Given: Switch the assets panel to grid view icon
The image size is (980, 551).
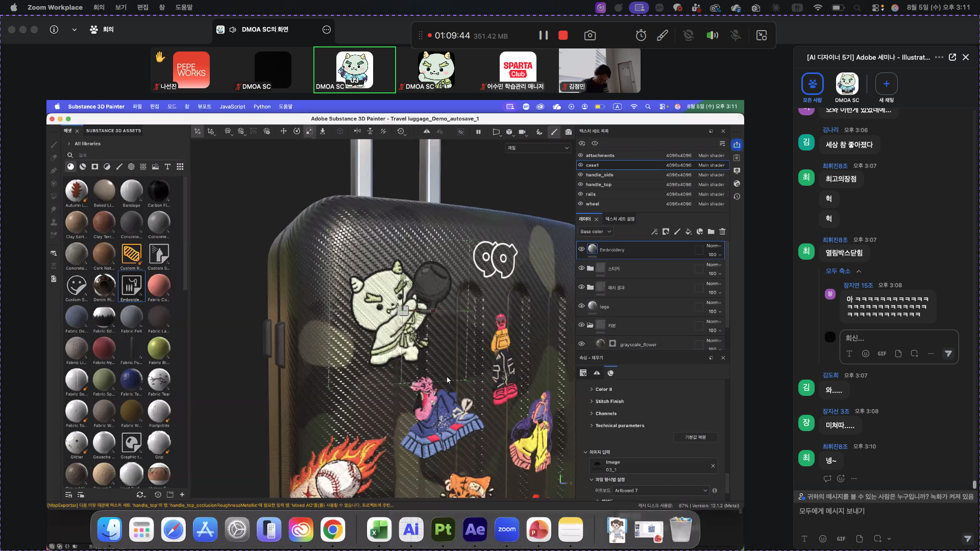Looking at the screenshot, I should (180, 167).
